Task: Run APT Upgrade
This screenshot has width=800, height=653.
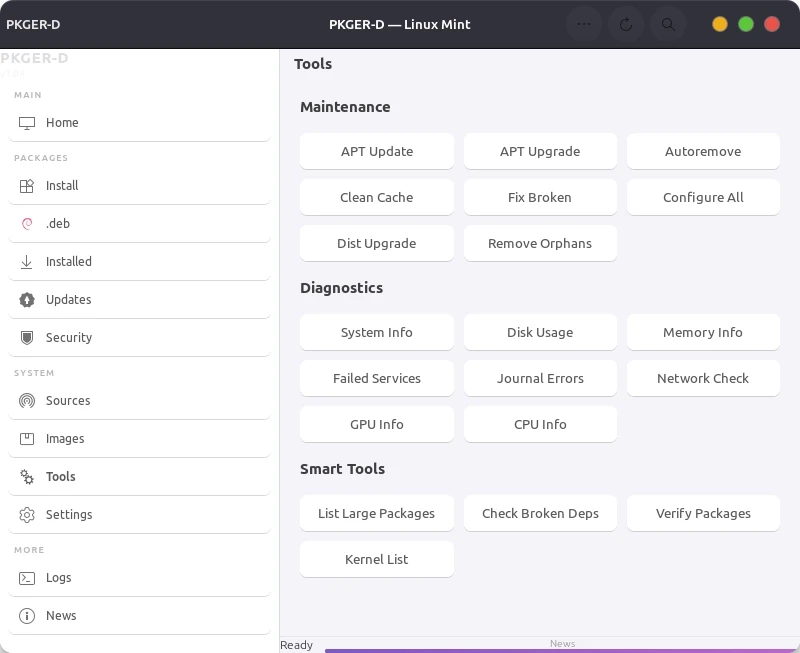Action: [540, 152]
